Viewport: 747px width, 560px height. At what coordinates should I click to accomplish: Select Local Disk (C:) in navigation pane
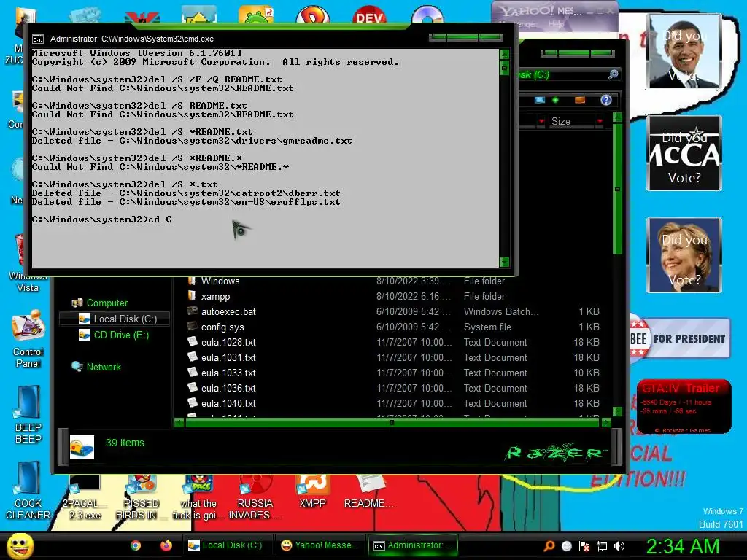pyautogui.click(x=115, y=319)
